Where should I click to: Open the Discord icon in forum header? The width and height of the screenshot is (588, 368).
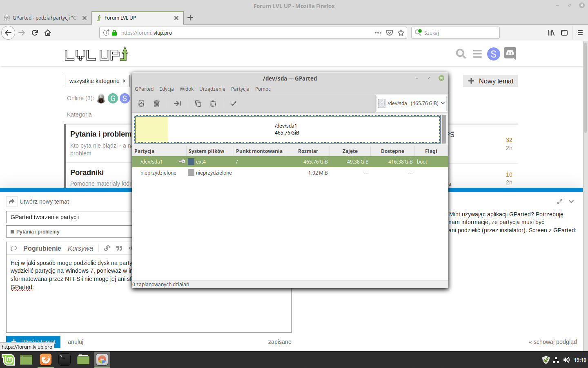click(x=510, y=54)
